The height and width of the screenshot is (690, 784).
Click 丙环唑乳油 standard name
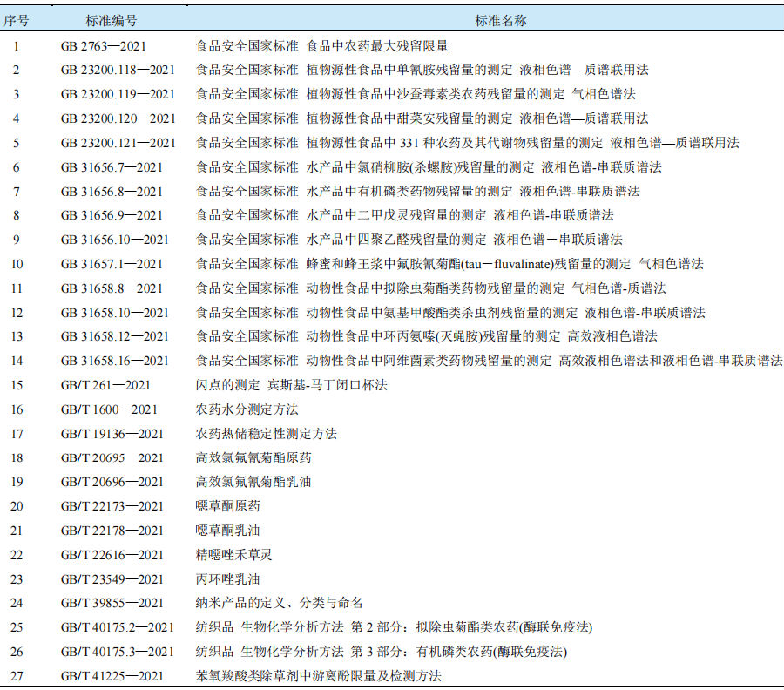227,579
